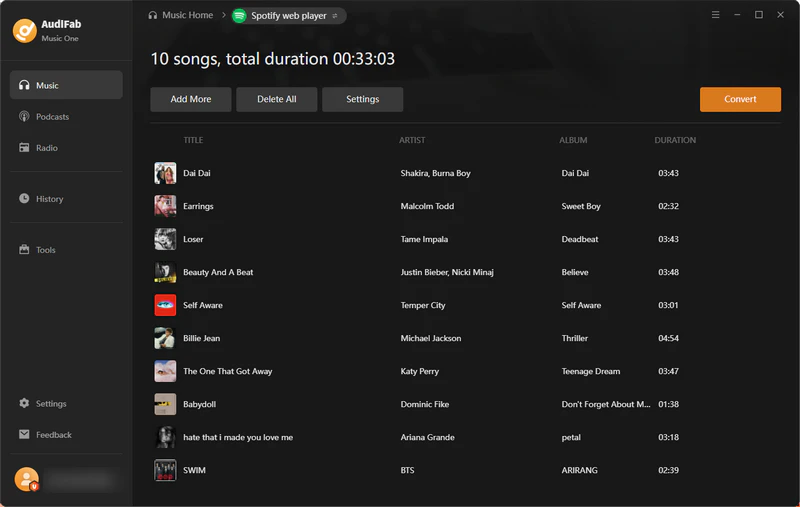Select the song title Earrings

click(198, 206)
